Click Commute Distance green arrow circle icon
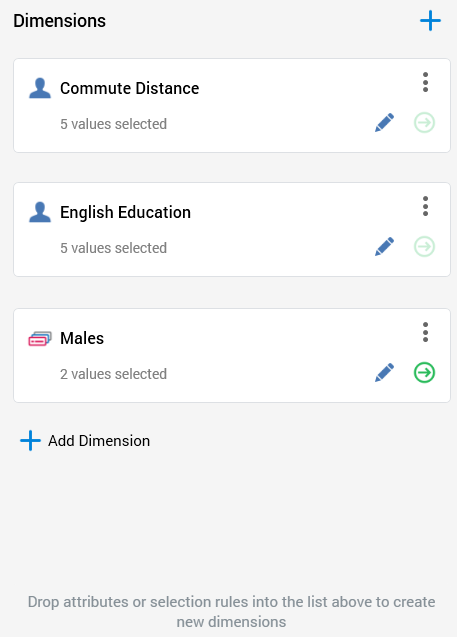 coord(425,122)
